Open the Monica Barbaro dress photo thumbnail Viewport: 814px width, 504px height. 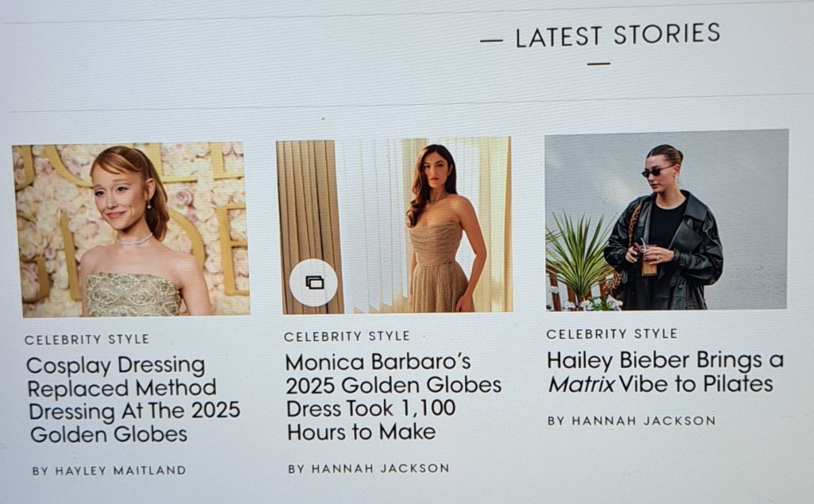[394, 225]
